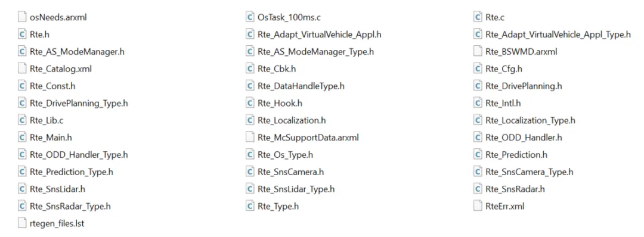Image resolution: width=644 pixels, height=237 pixels.
Task: Select the file name Rte_SnsCamera.h
Action: point(291,172)
